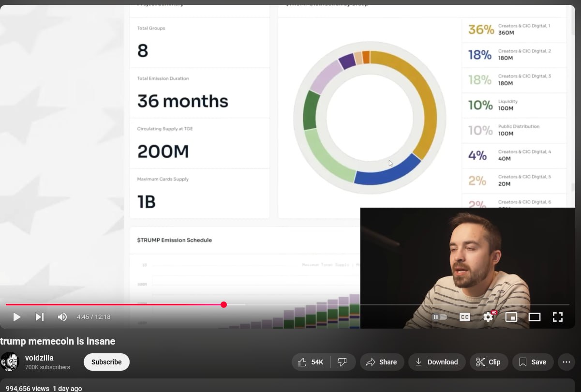The image size is (581, 392).
Task: Dislike the video
Action: click(x=343, y=362)
